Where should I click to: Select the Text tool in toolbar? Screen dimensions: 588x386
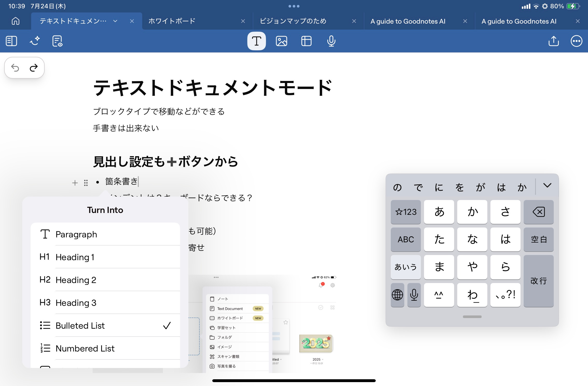tap(256, 41)
